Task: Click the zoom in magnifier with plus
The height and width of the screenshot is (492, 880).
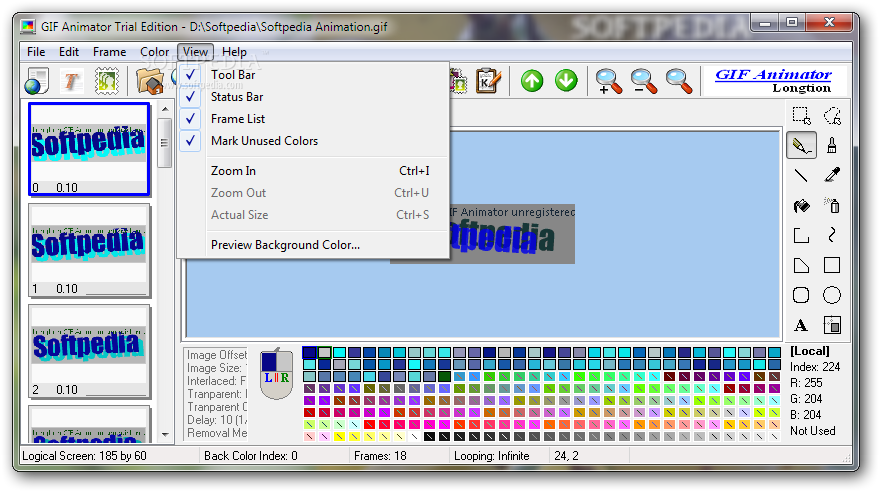Action: pyautogui.click(x=608, y=81)
